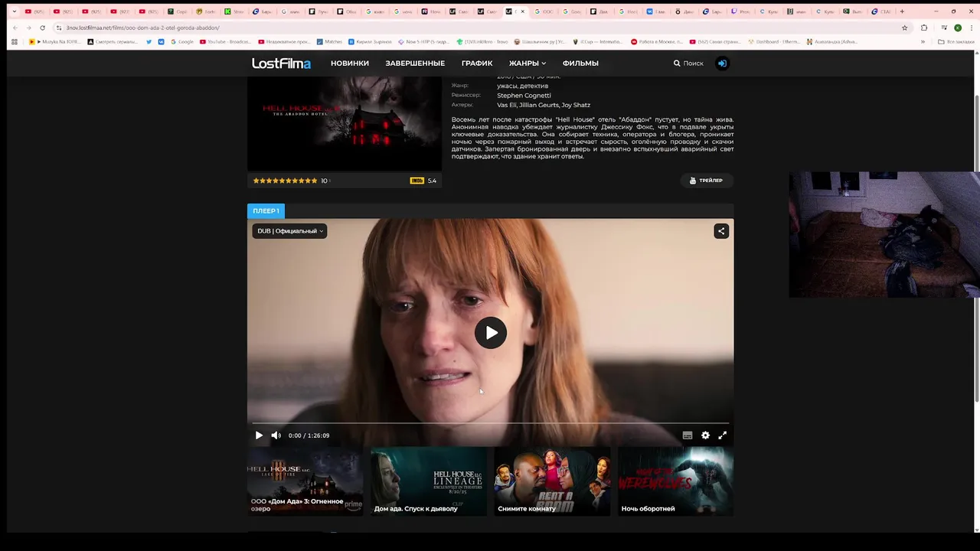Open a new browser tab with plus

[902, 11]
